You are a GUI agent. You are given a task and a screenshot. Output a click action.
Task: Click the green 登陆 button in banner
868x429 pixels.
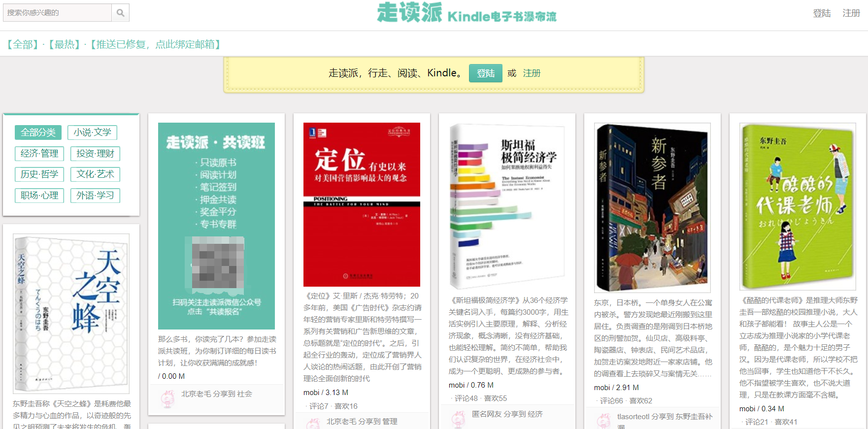[x=486, y=73]
